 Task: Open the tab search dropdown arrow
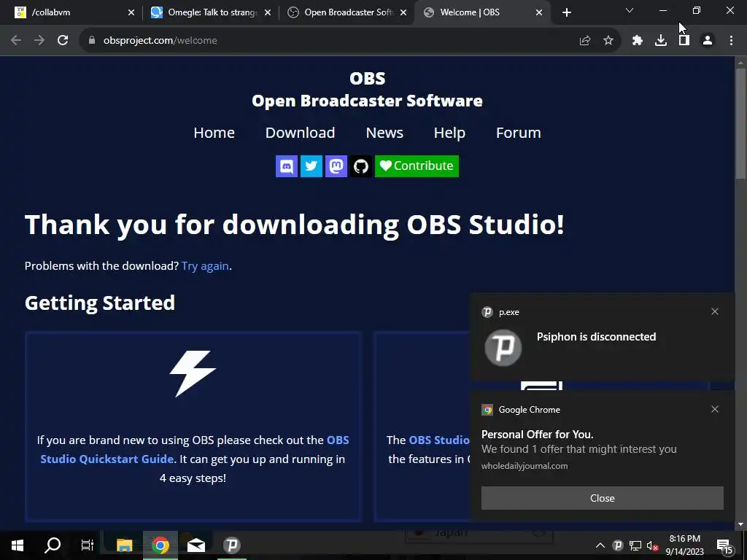click(630, 10)
